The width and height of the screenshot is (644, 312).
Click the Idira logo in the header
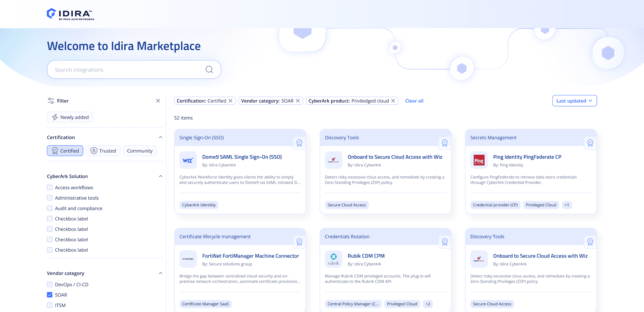(70, 14)
